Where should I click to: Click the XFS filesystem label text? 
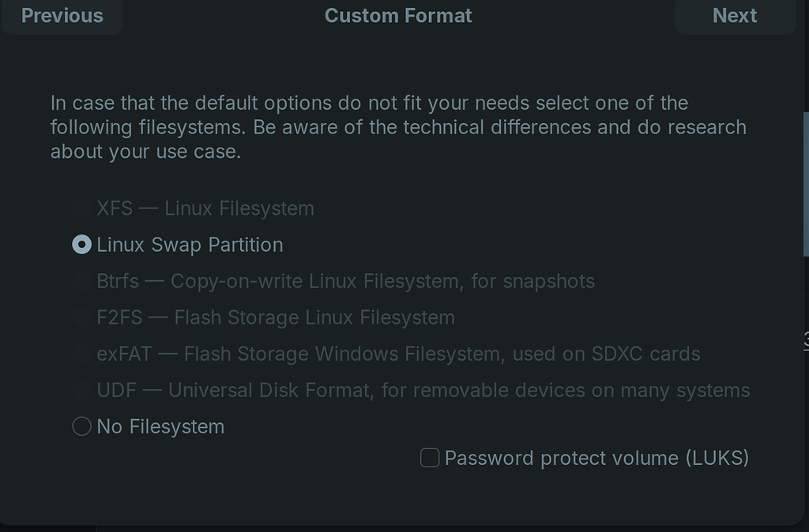coord(205,208)
